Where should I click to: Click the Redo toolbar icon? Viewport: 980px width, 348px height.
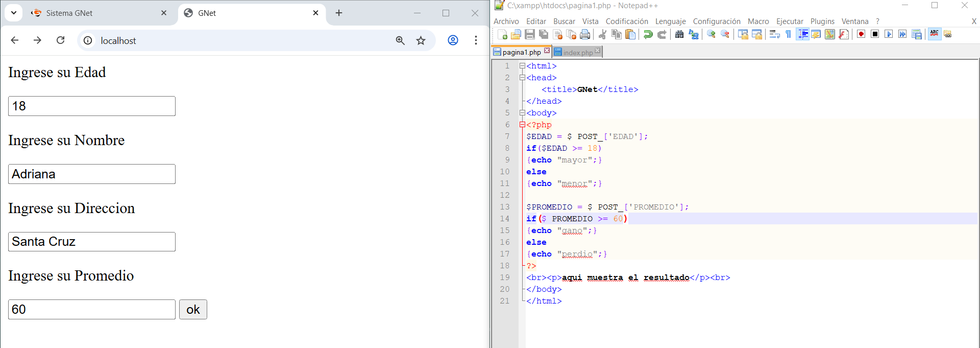(x=662, y=34)
